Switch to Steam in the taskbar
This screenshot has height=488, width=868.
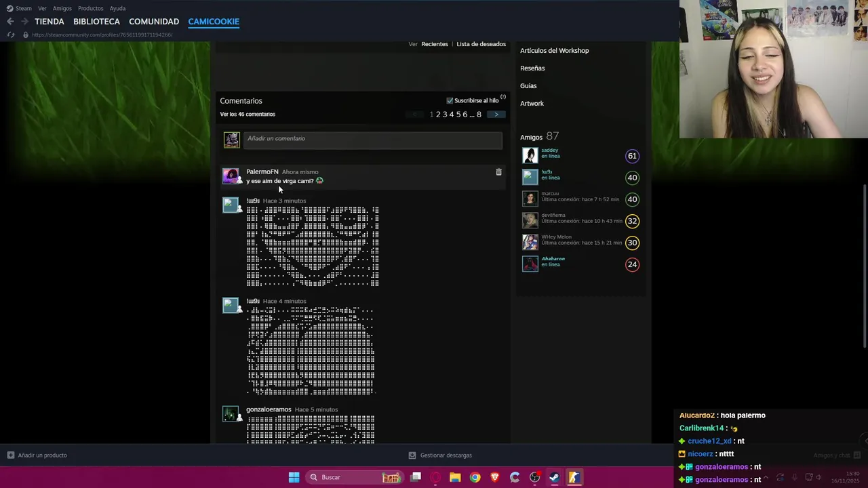pos(554,477)
